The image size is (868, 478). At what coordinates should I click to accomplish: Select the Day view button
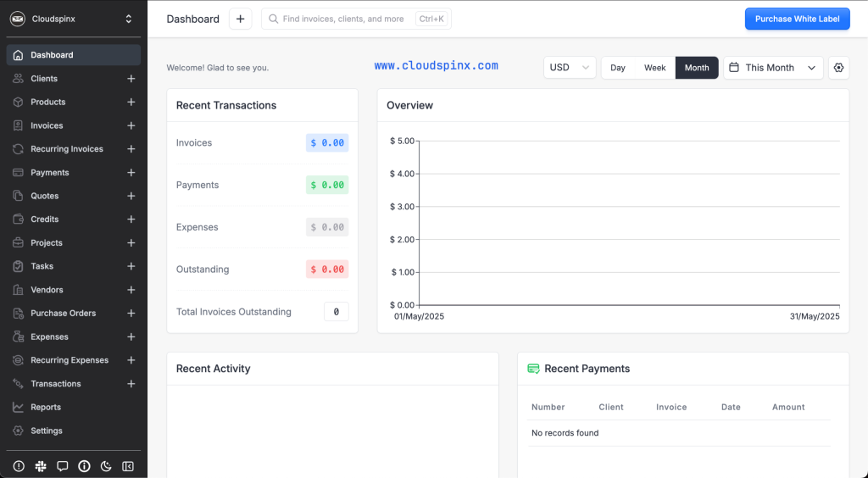[x=618, y=68]
